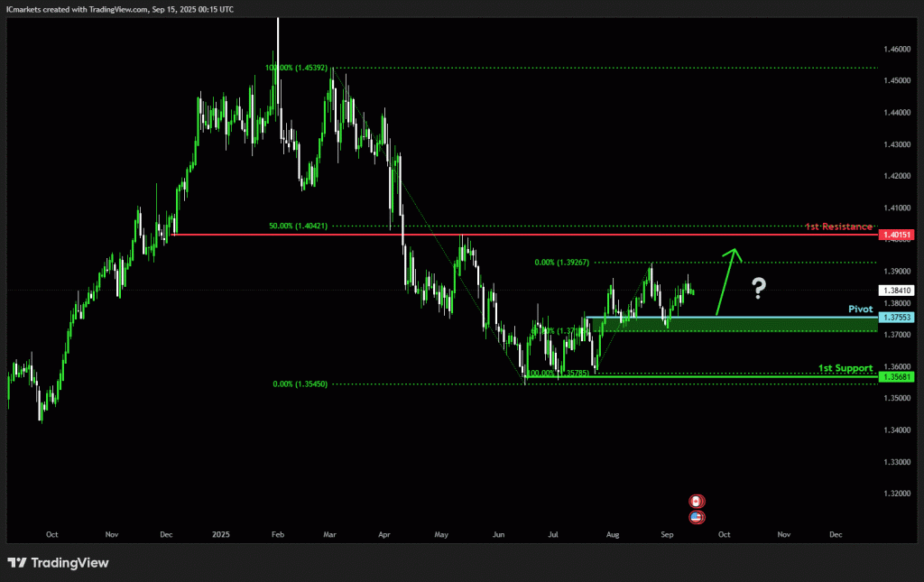Select the red 1.40151 resistance price tag
Image resolution: width=924 pixels, height=582 pixels.
(896, 235)
